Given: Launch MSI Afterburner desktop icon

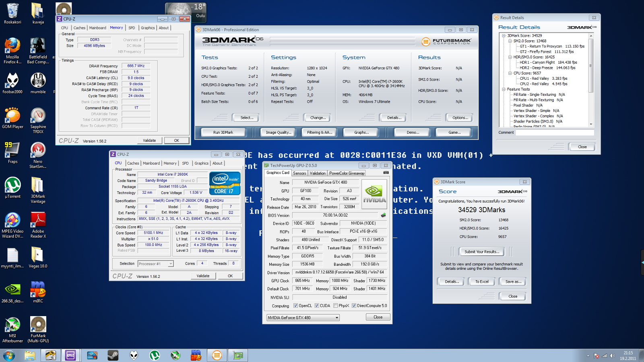Looking at the screenshot, I should pyautogui.click(x=12, y=330).
